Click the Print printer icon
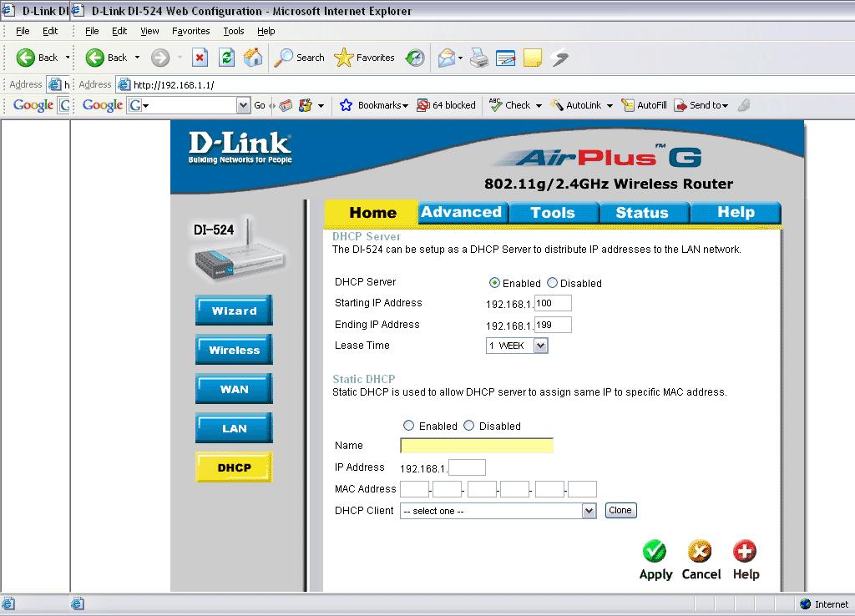The image size is (855, 616). click(x=479, y=58)
